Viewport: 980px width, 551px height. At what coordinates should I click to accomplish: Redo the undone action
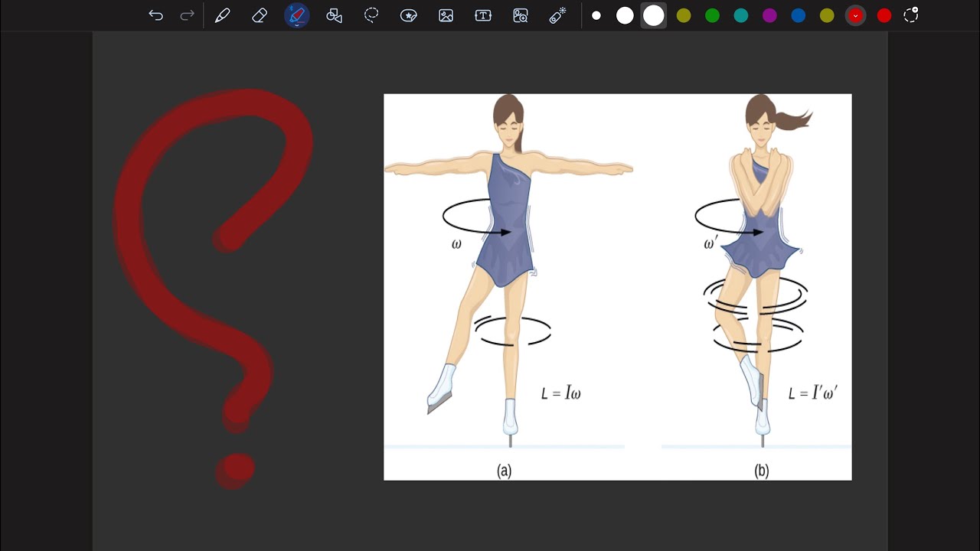click(x=187, y=15)
